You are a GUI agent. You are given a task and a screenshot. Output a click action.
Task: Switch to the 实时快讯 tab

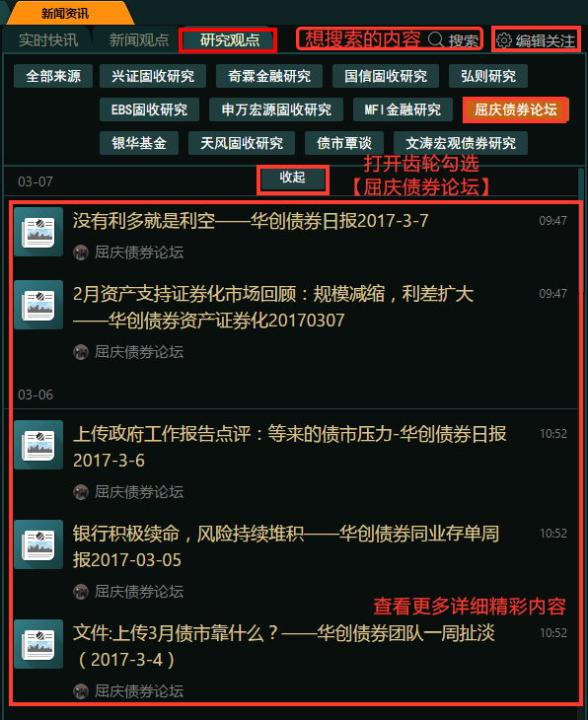coord(48,40)
